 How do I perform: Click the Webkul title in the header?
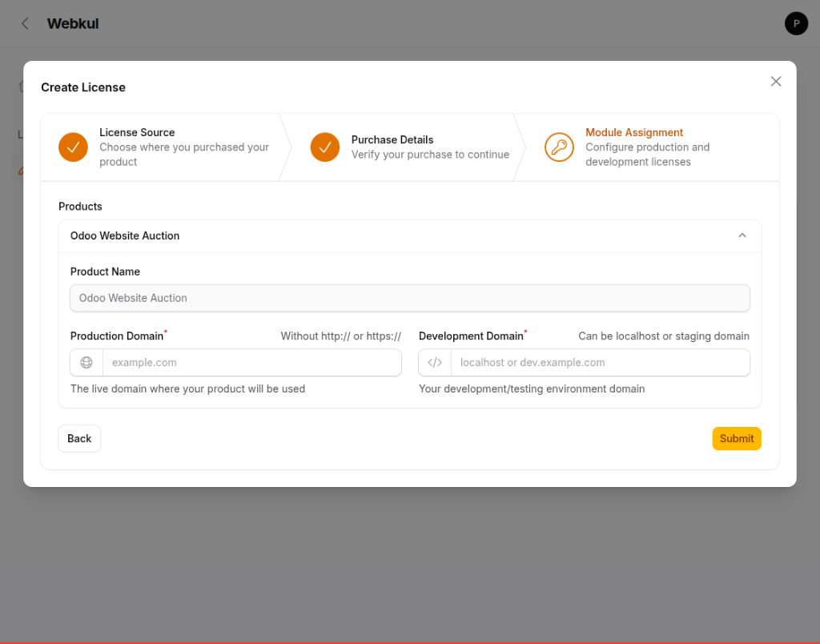[x=72, y=23]
